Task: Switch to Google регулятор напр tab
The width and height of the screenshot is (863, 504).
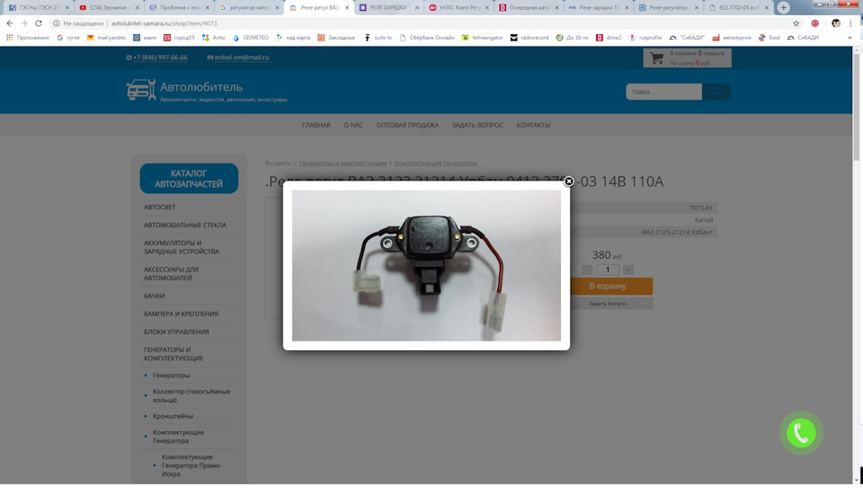Action: pos(249,8)
